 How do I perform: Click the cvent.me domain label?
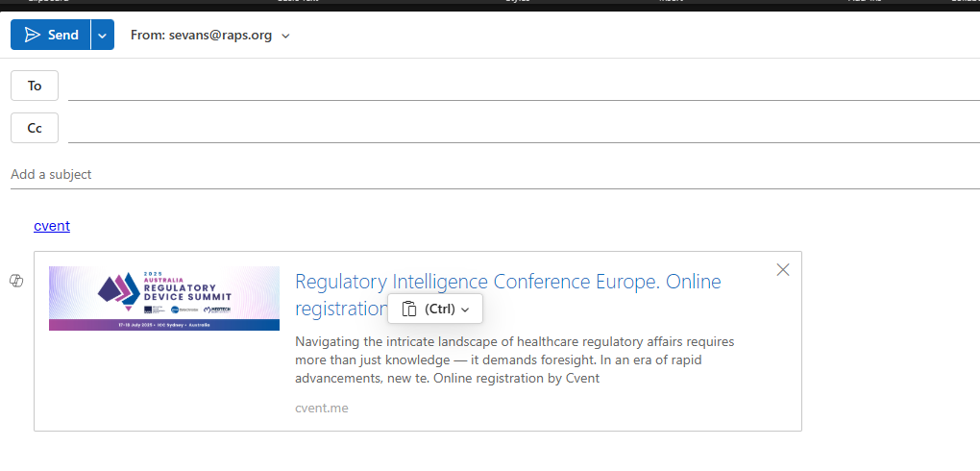pos(321,409)
